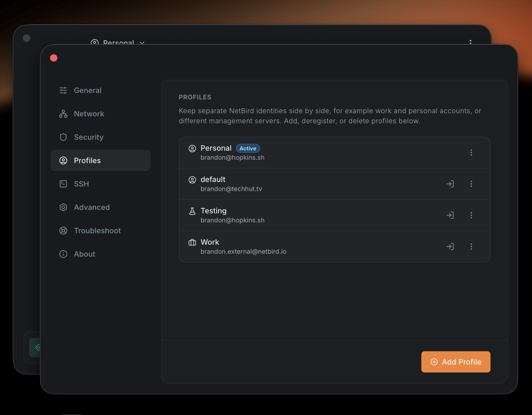Switch to the Testing profile with its login arrow
The height and width of the screenshot is (415, 532).
(450, 215)
